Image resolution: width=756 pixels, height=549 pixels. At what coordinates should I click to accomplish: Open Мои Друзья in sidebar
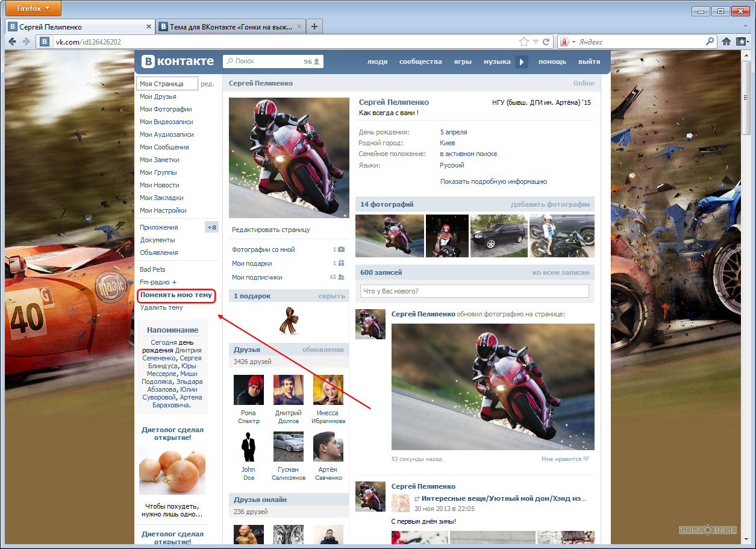click(158, 96)
